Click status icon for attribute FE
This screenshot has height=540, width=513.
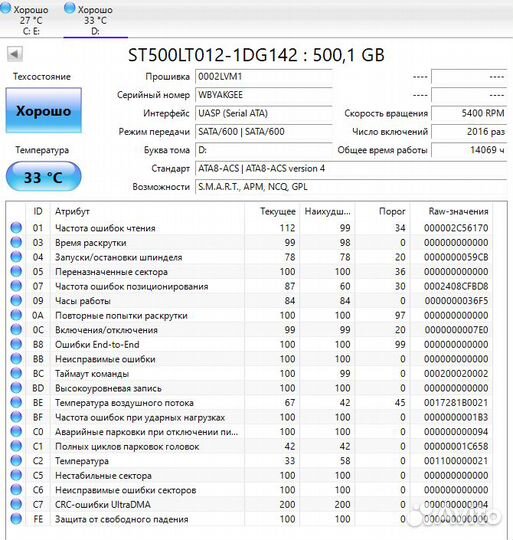16,519
